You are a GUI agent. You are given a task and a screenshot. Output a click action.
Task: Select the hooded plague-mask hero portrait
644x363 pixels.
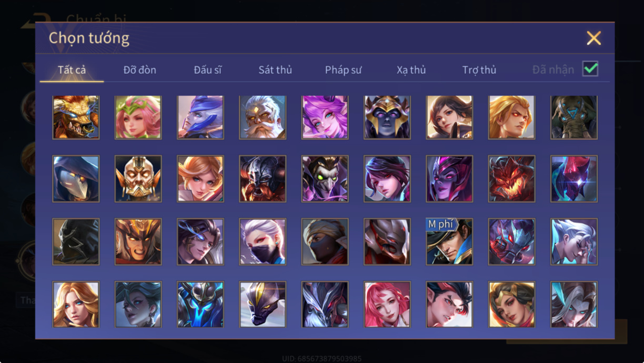(76, 179)
